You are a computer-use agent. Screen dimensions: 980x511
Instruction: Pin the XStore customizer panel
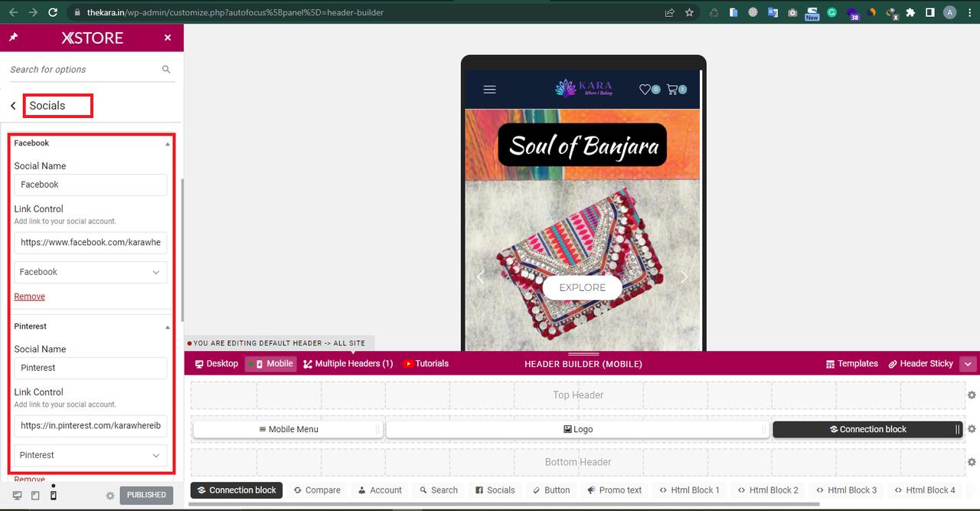[x=13, y=38]
